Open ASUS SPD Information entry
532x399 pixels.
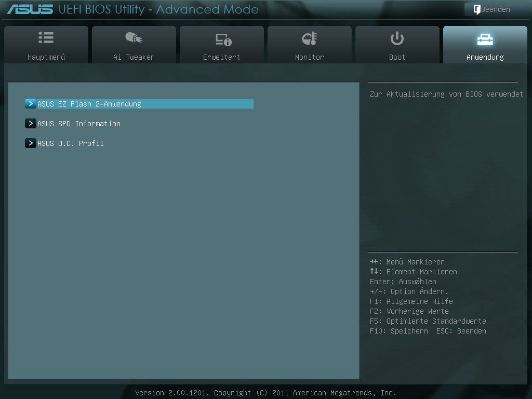(x=79, y=124)
